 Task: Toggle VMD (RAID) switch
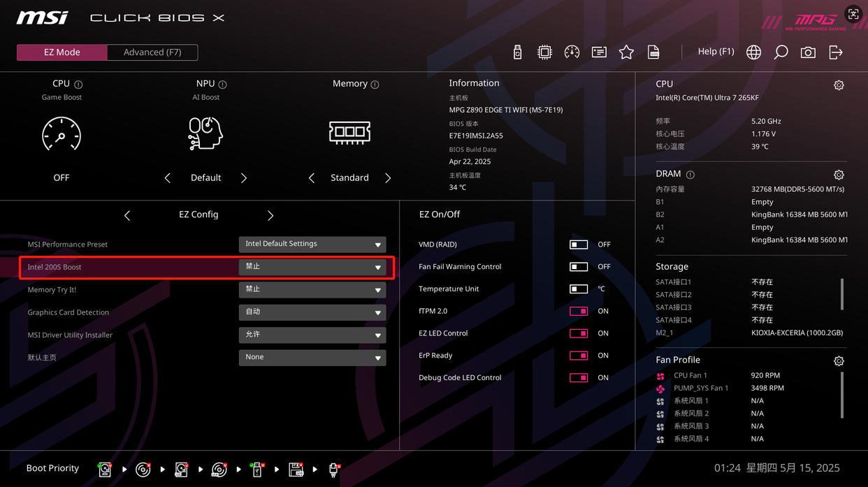[579, 245]
